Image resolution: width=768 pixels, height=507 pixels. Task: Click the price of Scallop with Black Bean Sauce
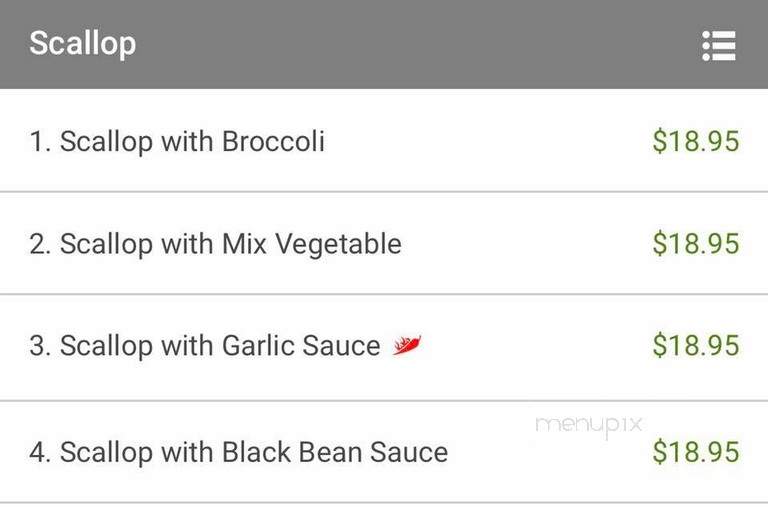pos(696,452)
